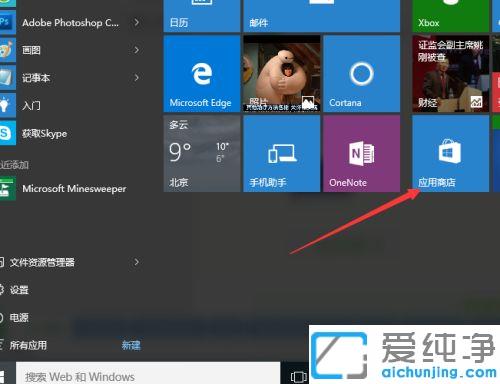Open the 财经 finance news tile
Image resolution: width=500 pixels, height=384 pixels.
point(451,74)
